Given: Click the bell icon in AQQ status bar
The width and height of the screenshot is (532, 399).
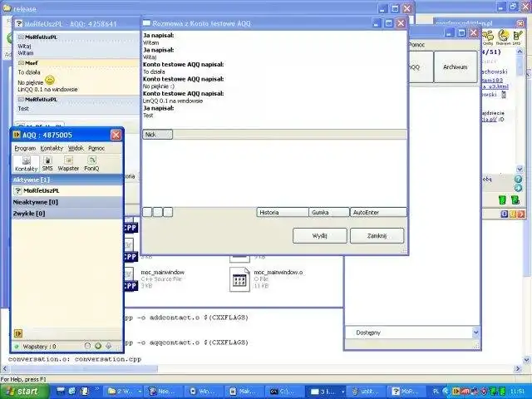Looking at the screenshot, I should (109, 346).
